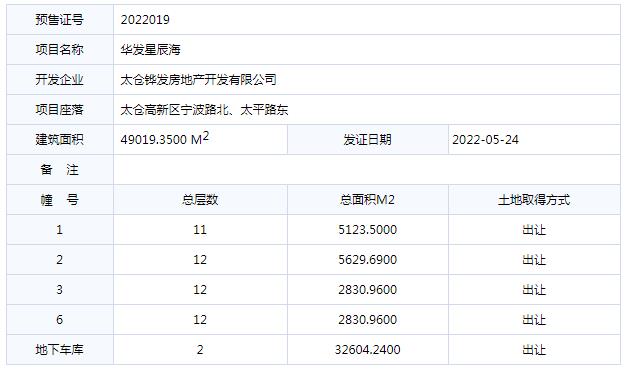This screenshot has height=371, width=625.
Task: Click the 总面积M2 column header
Action: 368,200
